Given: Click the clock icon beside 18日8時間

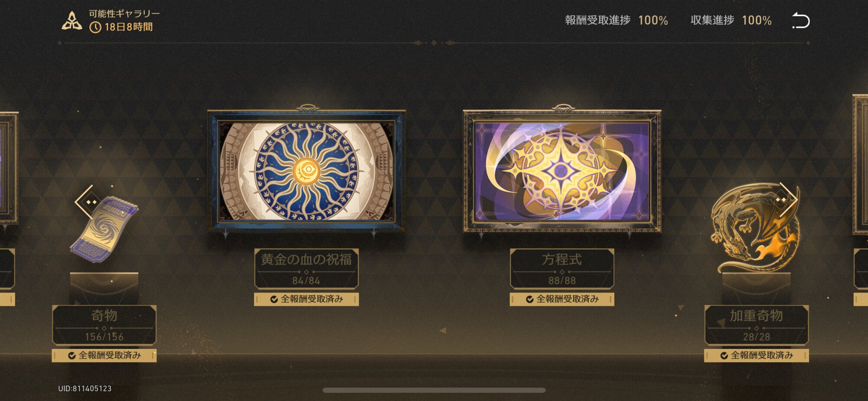Looking at the screenshot, I should click(x=95, y=27).
